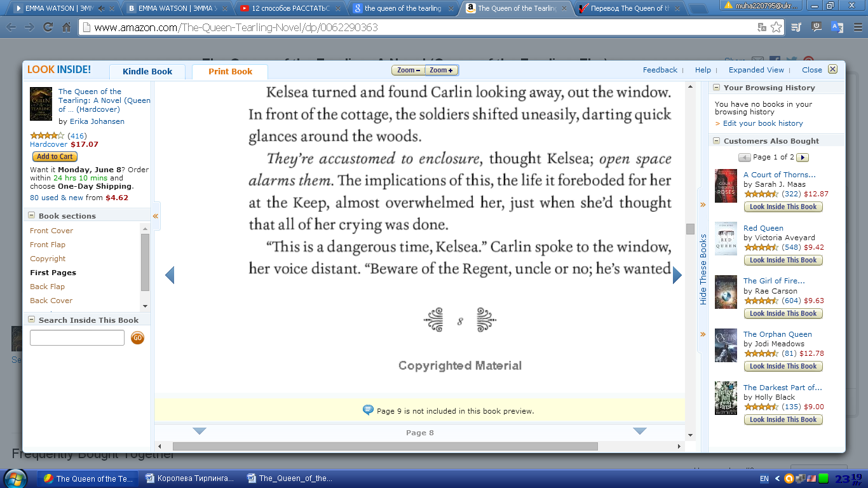This screenshot has height=488, width=868.
Task: Open Front Cover section
Action: tap(51, 231)
